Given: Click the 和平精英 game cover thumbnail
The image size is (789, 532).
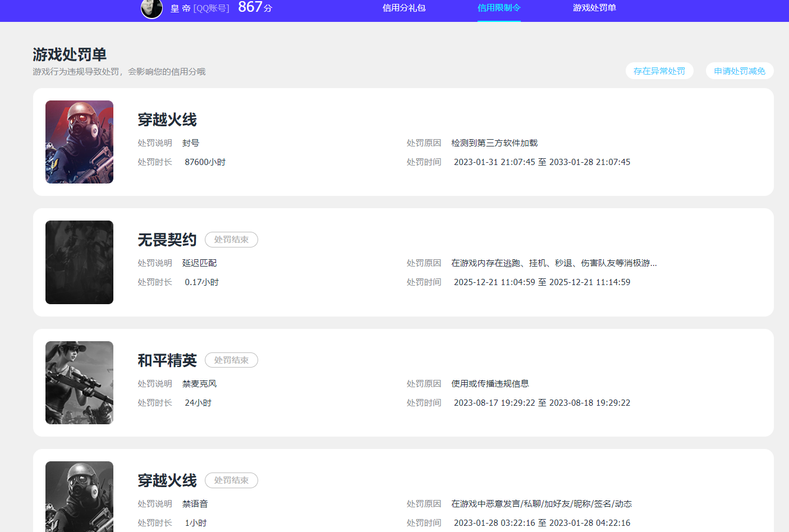Looking at the screenshot, I should (79, 382).
